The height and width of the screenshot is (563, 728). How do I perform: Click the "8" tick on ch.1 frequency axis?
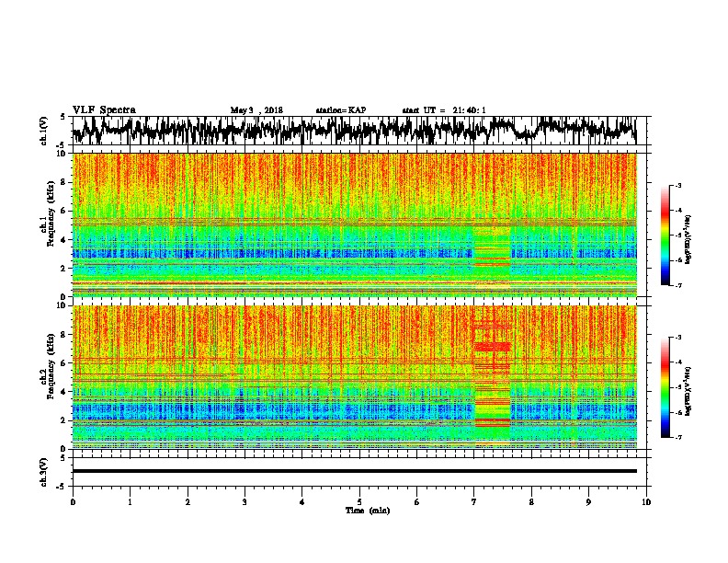click(x=64, y=182)
